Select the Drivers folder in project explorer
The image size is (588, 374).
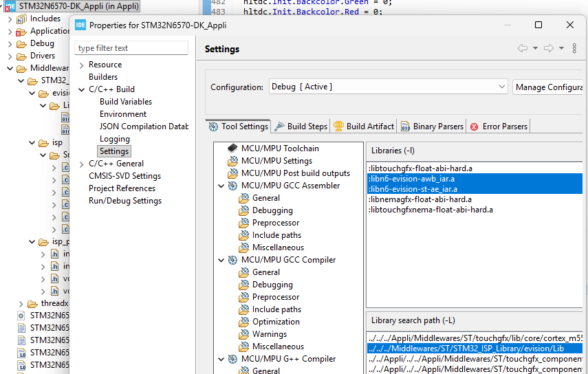(43, 56)
